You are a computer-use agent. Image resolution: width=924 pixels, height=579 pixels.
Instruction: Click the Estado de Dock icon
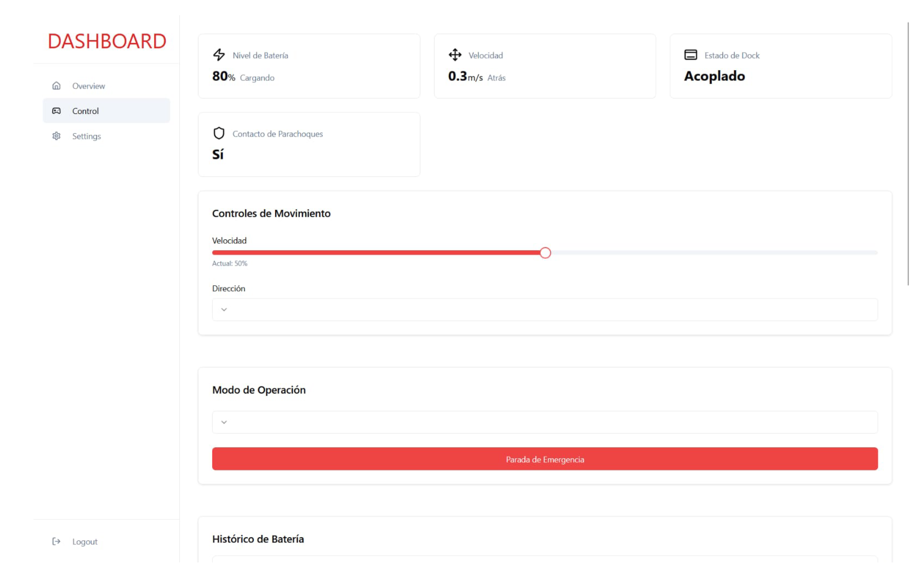pyautogui.click(x=691, y=55)
